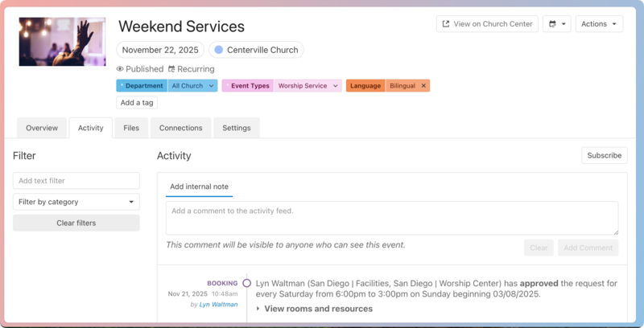Remove the Bilingual language tag
The height and width of the screenshot is (328, 644).
coord(423,86)
